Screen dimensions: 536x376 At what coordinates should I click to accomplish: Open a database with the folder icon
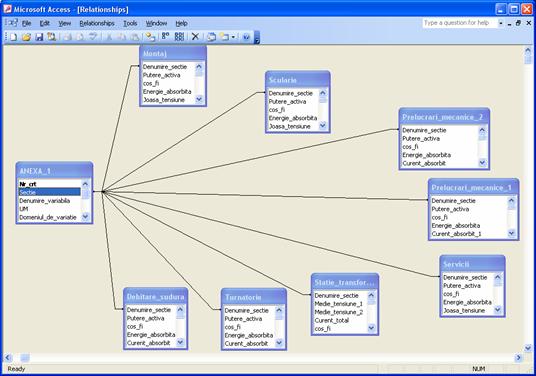click(26, 37)
